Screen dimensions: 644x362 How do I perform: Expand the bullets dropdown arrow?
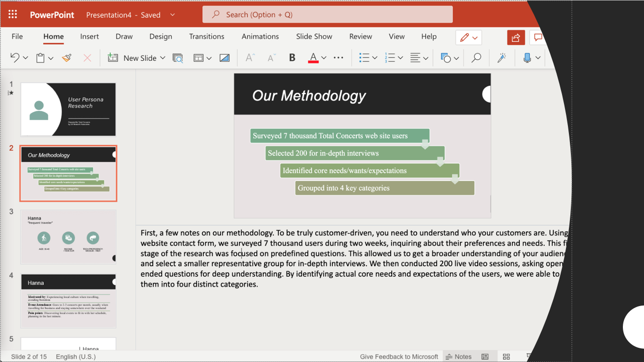point(375,58)
